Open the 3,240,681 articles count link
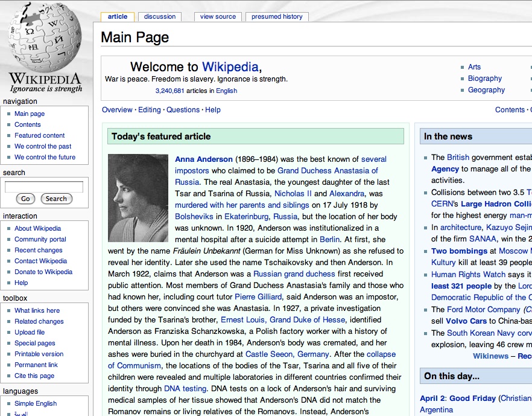This screenshot has height=416, width=532. click(x=169, y=91)
